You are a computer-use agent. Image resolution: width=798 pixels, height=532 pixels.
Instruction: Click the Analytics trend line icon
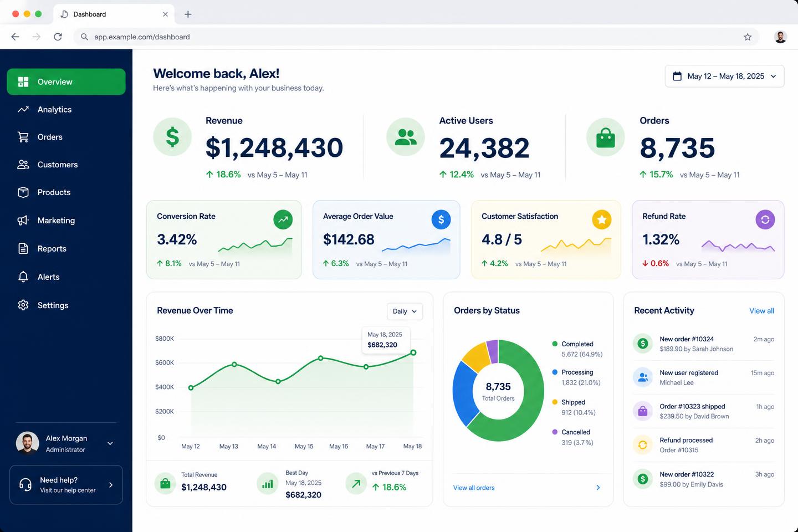23,110
